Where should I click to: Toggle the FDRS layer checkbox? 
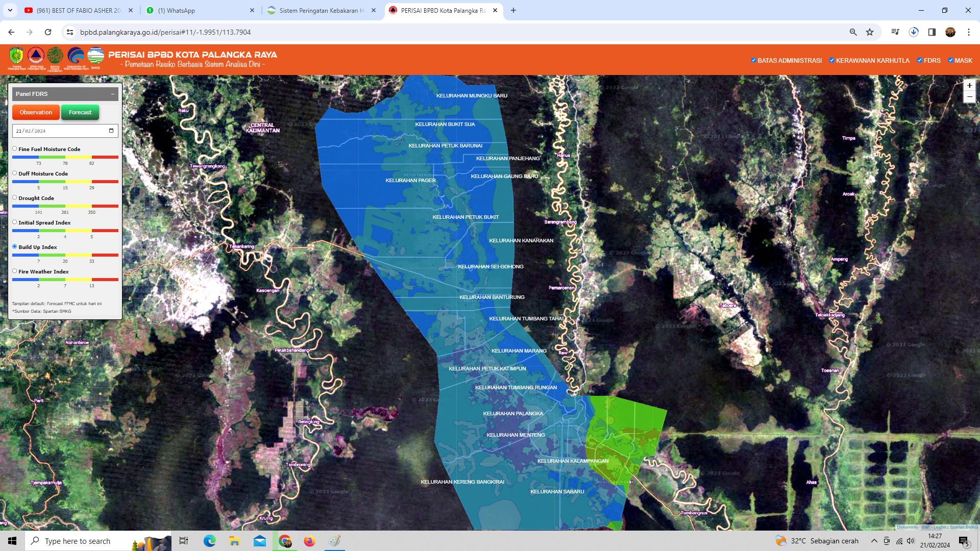[x=920, y=60]
